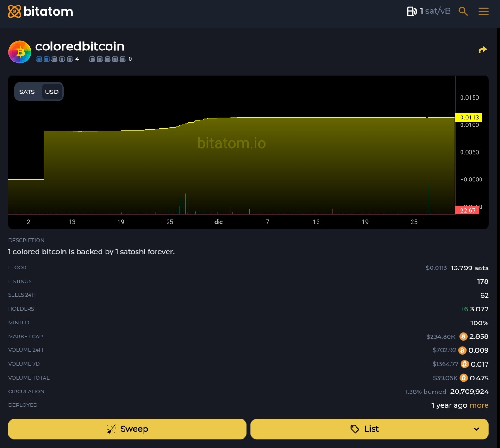Screen dimensions: 500x448
Task: Click the '$39.06K' volume total value
Action: [x=445, y=378]
